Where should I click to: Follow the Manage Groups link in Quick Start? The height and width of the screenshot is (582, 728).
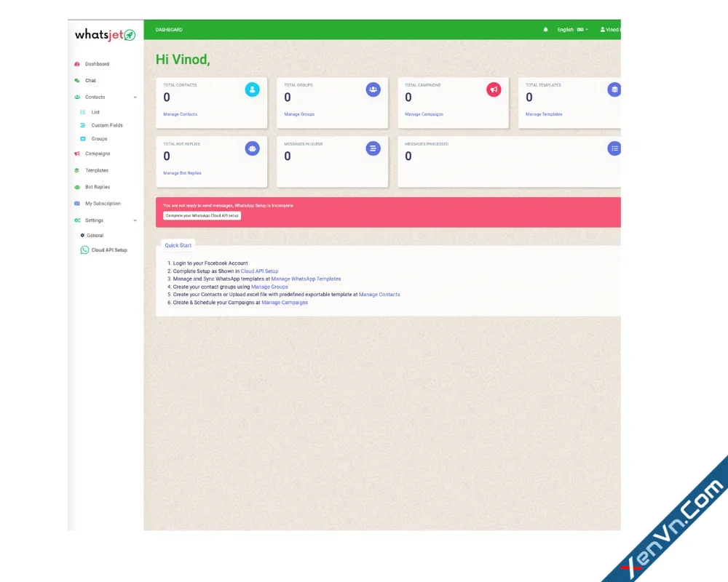point(269,286)
